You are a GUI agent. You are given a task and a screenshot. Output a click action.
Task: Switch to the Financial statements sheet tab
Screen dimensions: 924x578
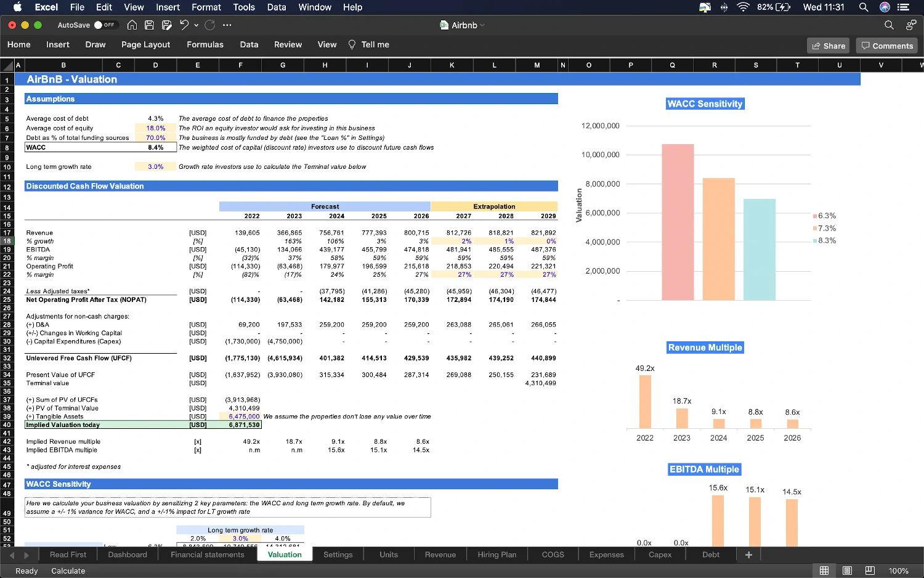tap(208, 555)
